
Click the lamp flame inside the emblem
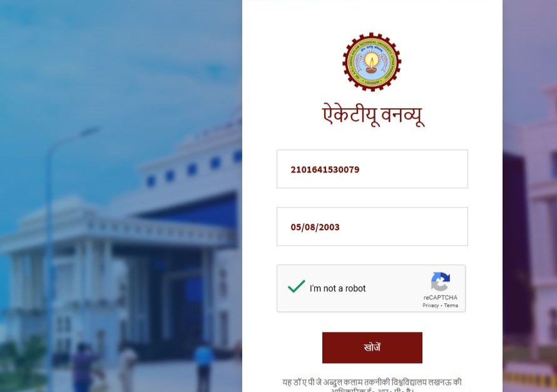tap(372, 60)
